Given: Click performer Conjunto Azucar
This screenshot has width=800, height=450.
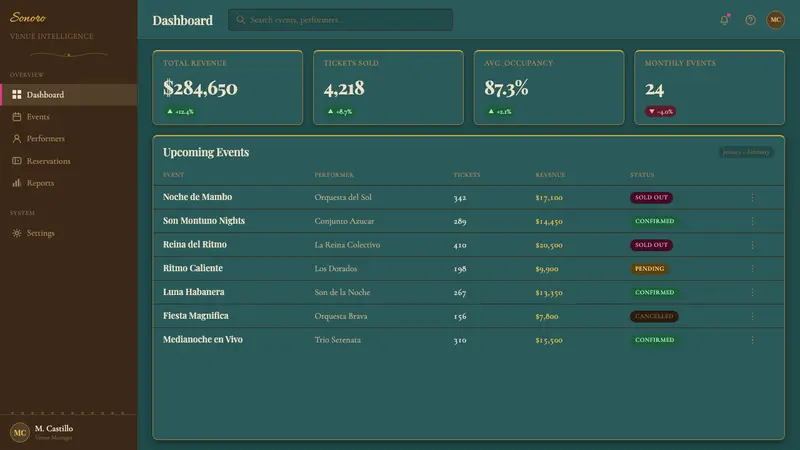Looking at the screenshot, I should pyautogui.click(x=344, y=221).
